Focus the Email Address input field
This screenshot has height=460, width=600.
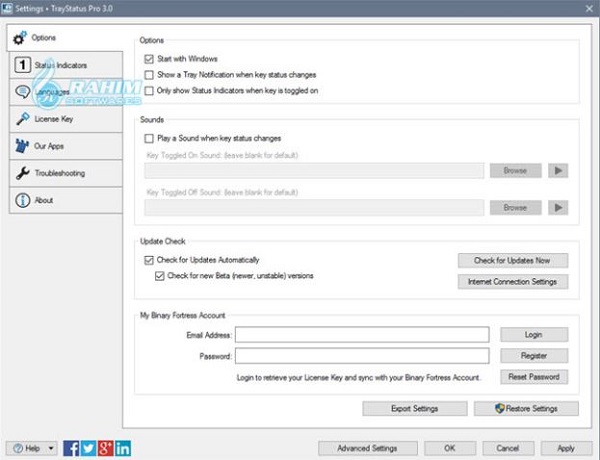pyautogui.click(x=362, y=334)
